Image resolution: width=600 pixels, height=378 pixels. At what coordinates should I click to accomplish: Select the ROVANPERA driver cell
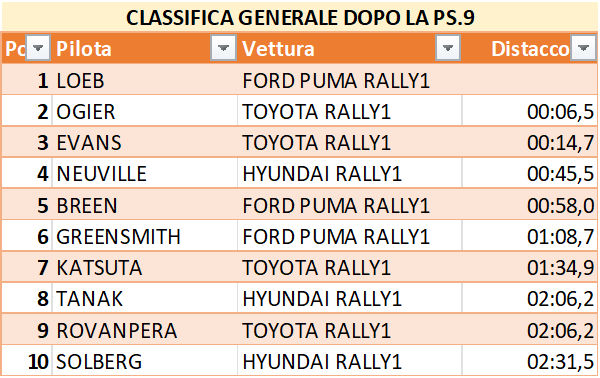pyautogui.click(x=145, y=330)
